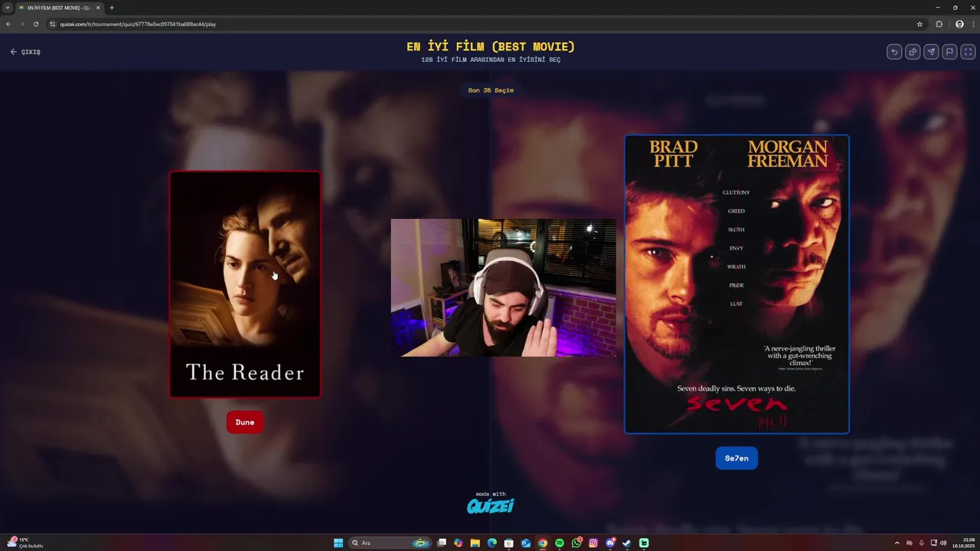Open Task View on the taskbar
The image size is (980, 551).
click(442, 543)
